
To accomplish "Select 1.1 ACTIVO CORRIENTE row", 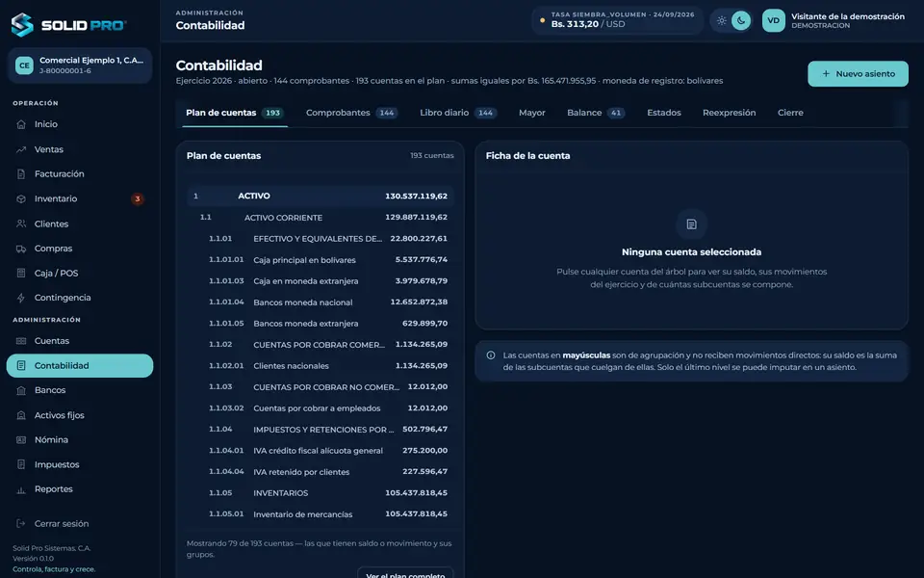I will (x=320, y=217).
